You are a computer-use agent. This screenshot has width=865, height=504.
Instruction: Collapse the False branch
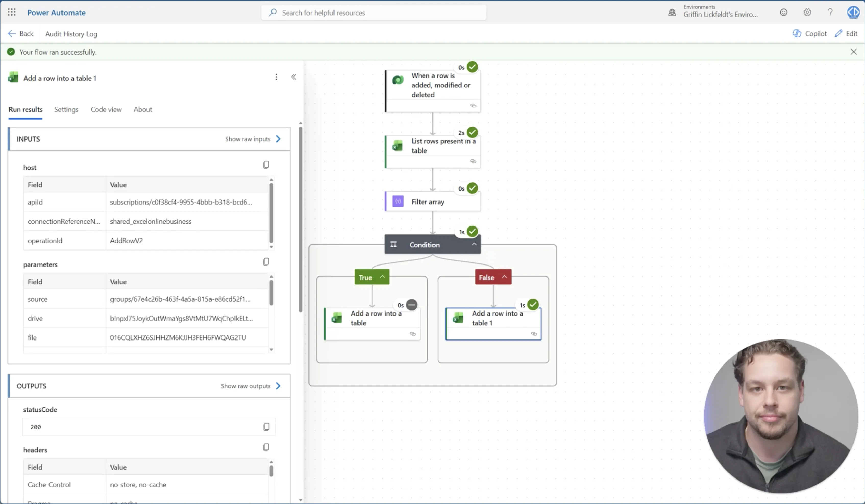pos(504,277)
